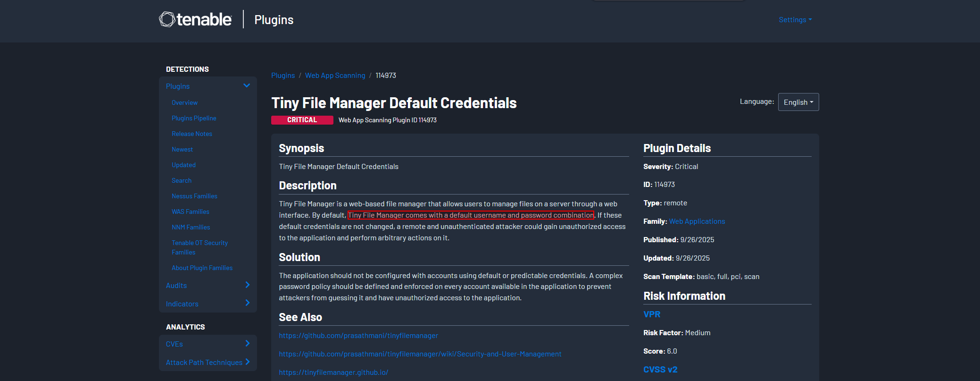980x381 pixels.
Task: Click the VPR risk heading link
Action: [651, 314]
